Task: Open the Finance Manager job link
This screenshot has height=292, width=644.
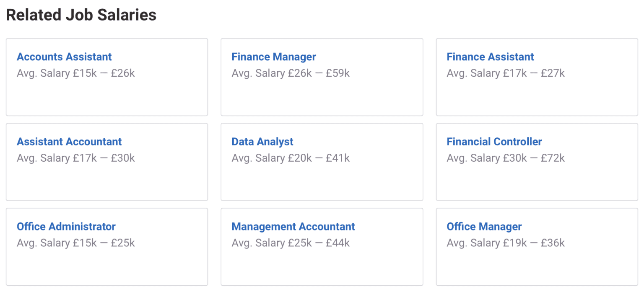Action: click(274, 57)
